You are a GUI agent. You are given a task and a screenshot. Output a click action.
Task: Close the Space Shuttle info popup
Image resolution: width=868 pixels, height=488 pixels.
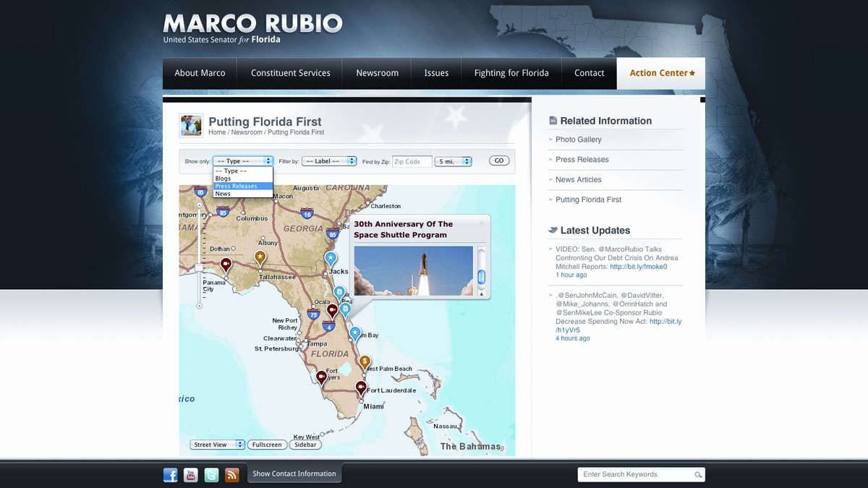[482, 223]
